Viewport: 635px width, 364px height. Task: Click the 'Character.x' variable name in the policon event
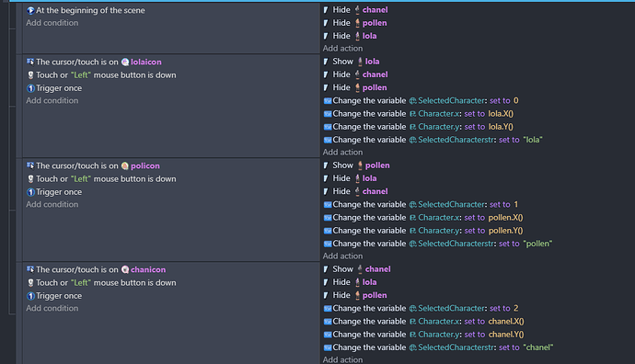(x=439, y=218)
